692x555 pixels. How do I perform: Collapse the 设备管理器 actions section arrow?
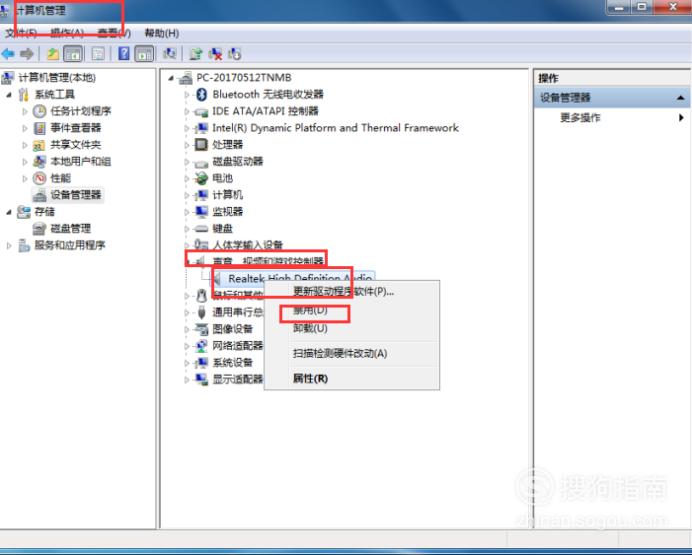pyautogui.click(x=681, y=98)
